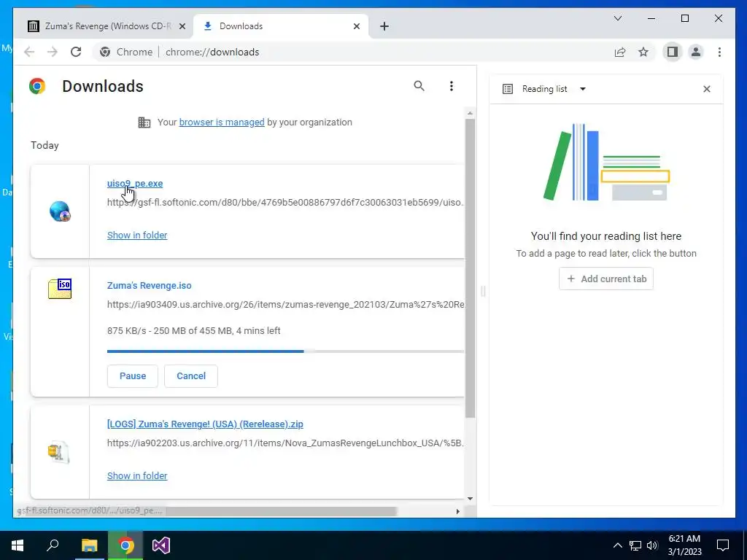Click the Zuma's Revenge.iso download progress bar
The width and height of the screenshot is (747, 560).
click(x=285, y=351)
